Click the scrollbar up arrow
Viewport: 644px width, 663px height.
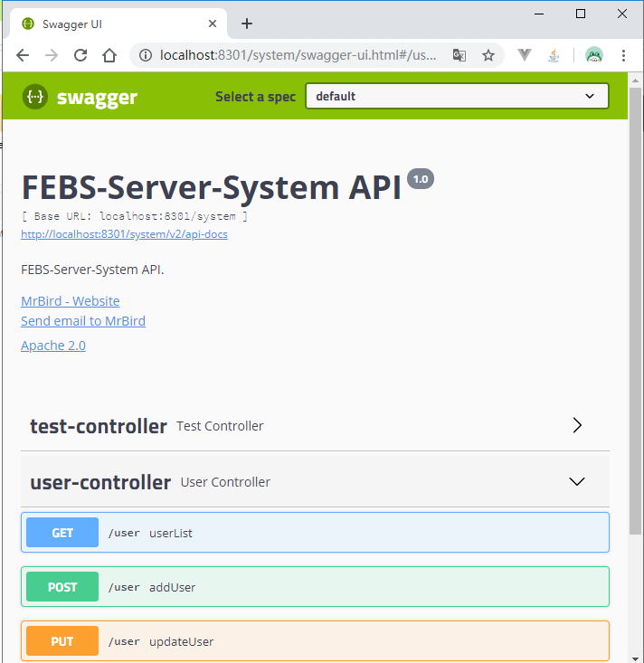[635, 80]
